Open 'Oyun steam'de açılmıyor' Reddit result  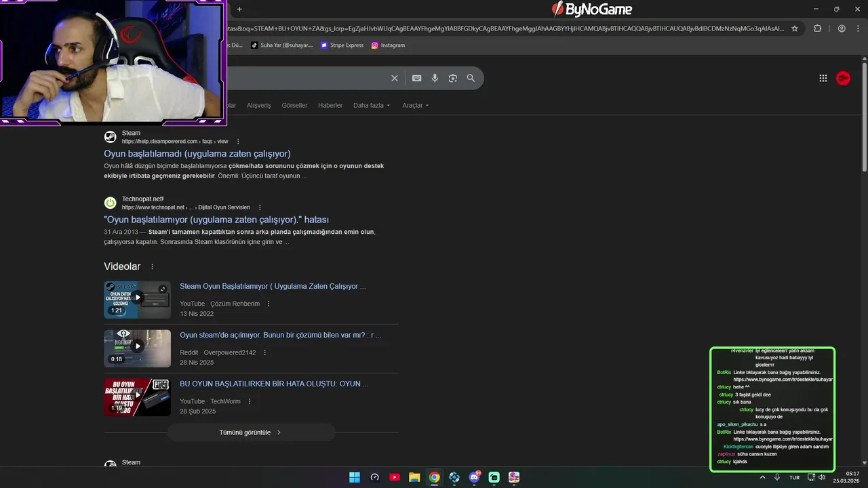tap(280, 335)
